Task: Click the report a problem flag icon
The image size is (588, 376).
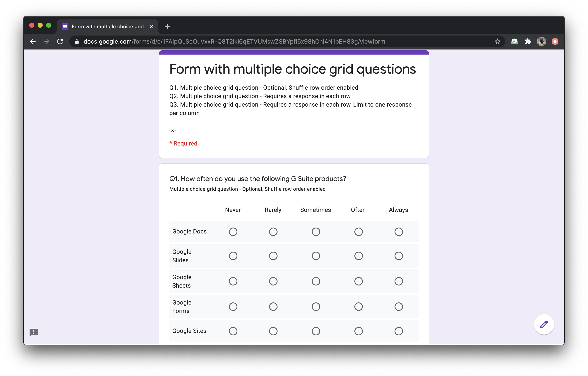Action: [x=34, y=332]
